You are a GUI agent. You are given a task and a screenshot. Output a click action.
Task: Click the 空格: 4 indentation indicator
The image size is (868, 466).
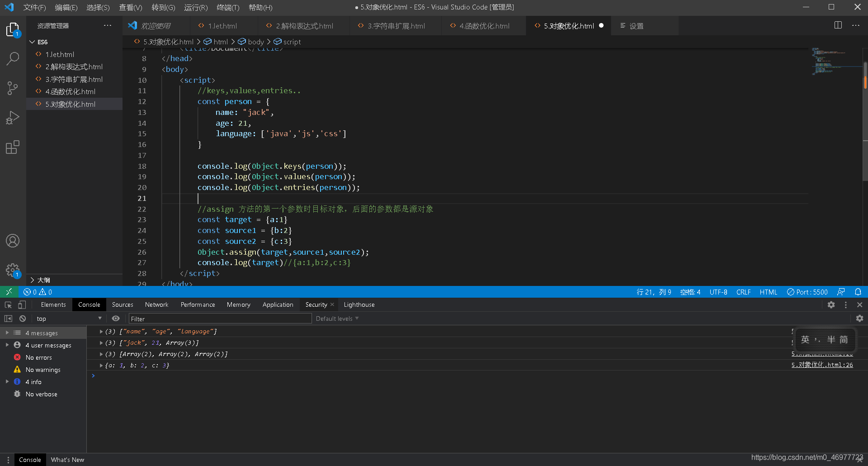[690, 292]
